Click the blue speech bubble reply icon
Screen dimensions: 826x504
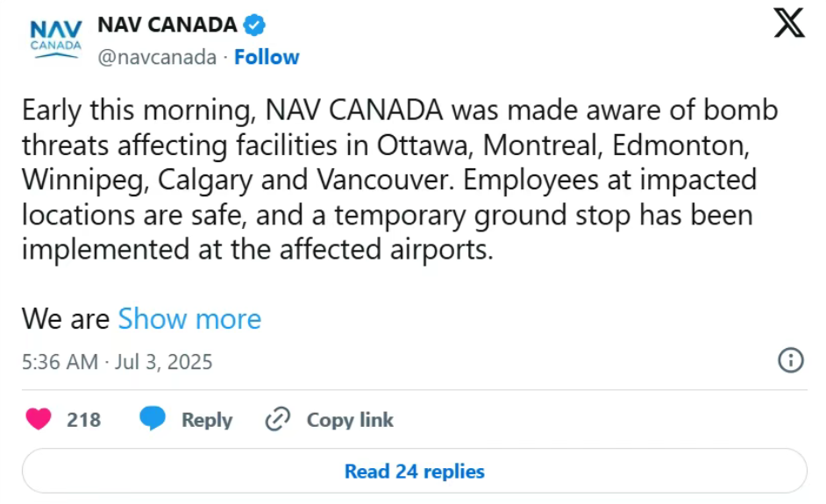coord(153,419)
